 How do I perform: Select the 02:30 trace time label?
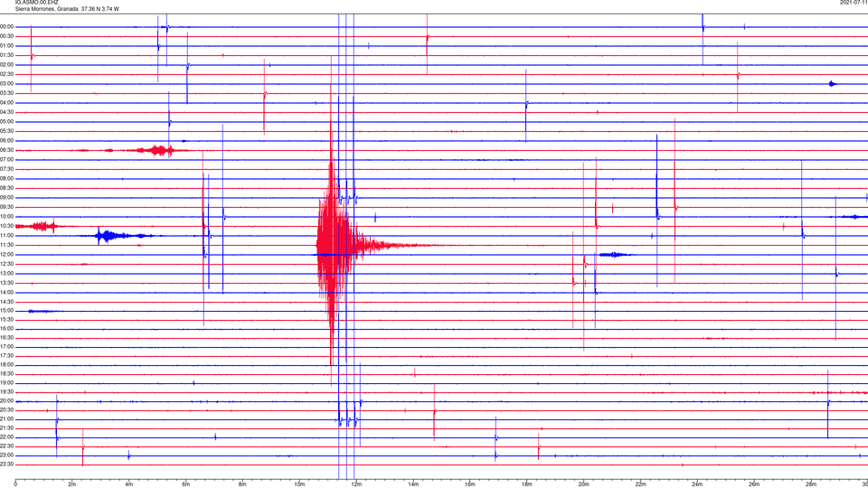tap(7, 74)
